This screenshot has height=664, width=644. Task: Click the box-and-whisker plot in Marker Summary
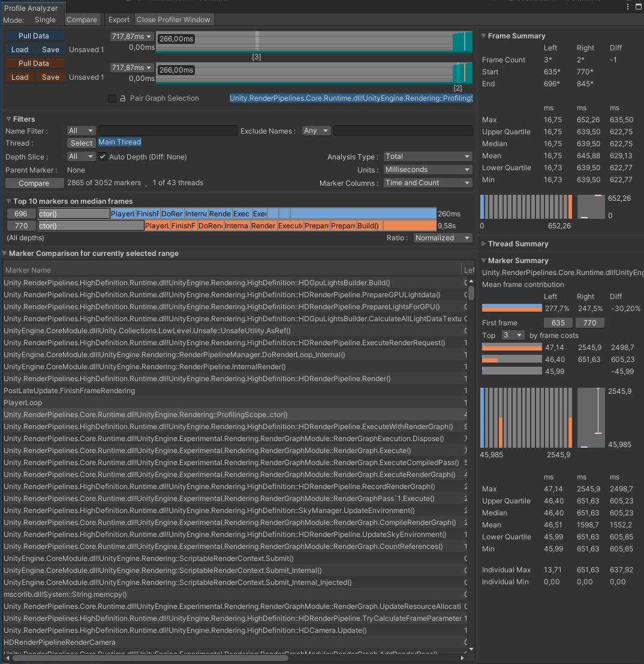tap(591, 417)
